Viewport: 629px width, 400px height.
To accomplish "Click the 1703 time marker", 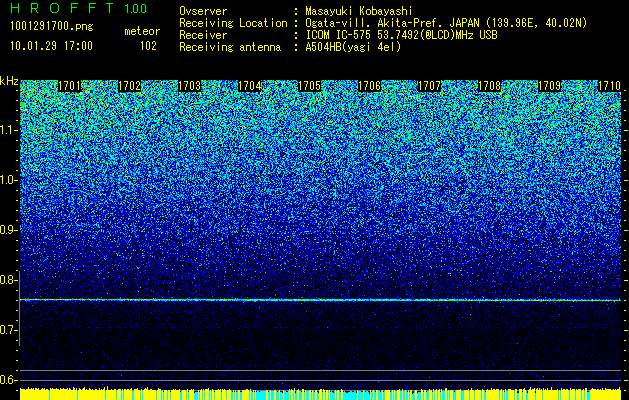I will [190, 86].
